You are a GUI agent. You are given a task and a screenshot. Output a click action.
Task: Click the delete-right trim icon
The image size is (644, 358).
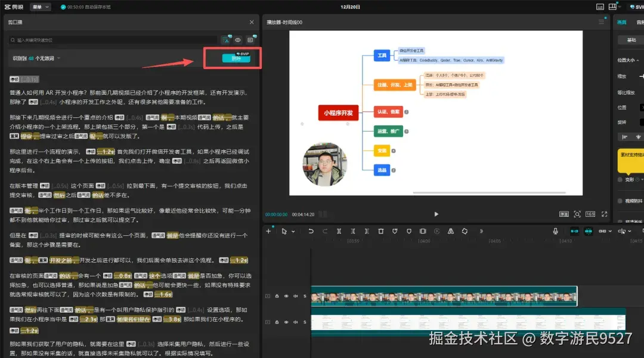tap(367, 231)
